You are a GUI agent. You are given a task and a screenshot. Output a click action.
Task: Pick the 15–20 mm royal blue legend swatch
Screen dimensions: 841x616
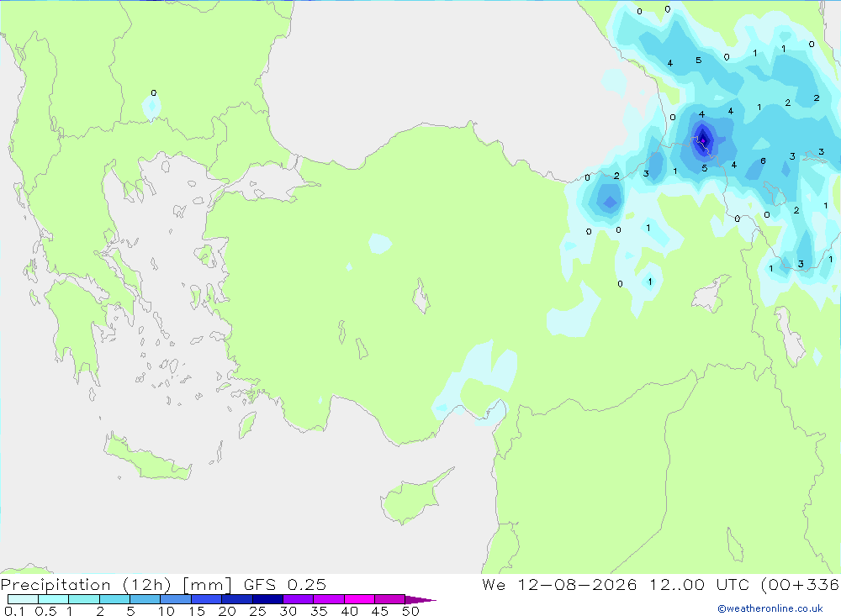coord(207,599)
